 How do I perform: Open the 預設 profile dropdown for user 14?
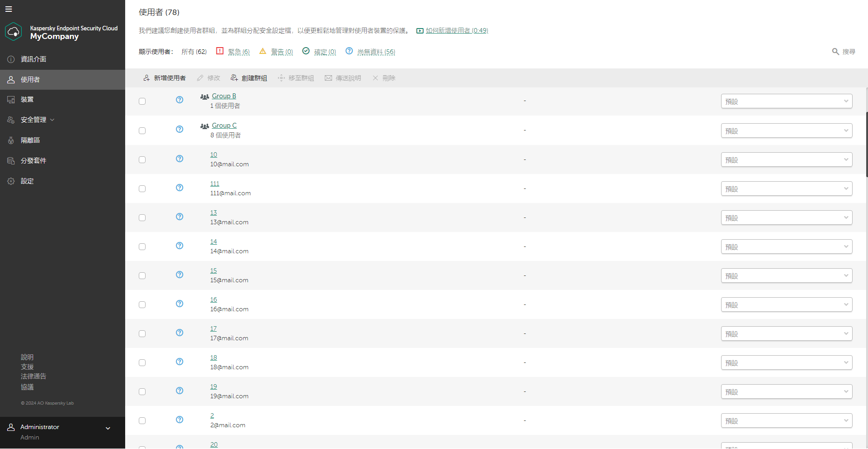coord(787,246)
